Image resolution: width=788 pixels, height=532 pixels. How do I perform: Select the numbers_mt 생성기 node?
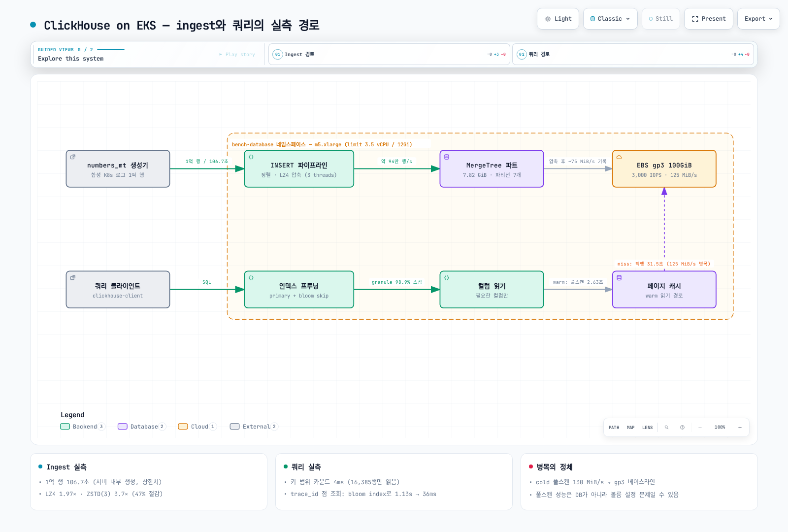tap(118, 169)
